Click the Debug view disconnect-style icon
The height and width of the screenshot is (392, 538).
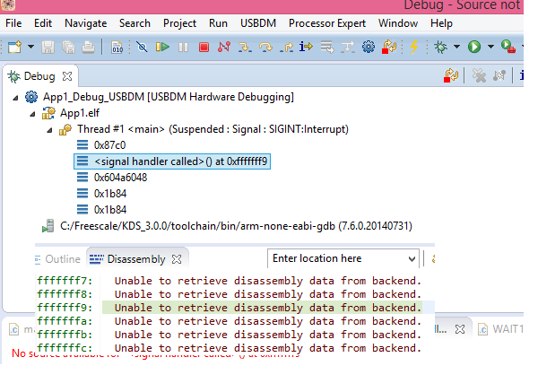[x=499, y=75]
